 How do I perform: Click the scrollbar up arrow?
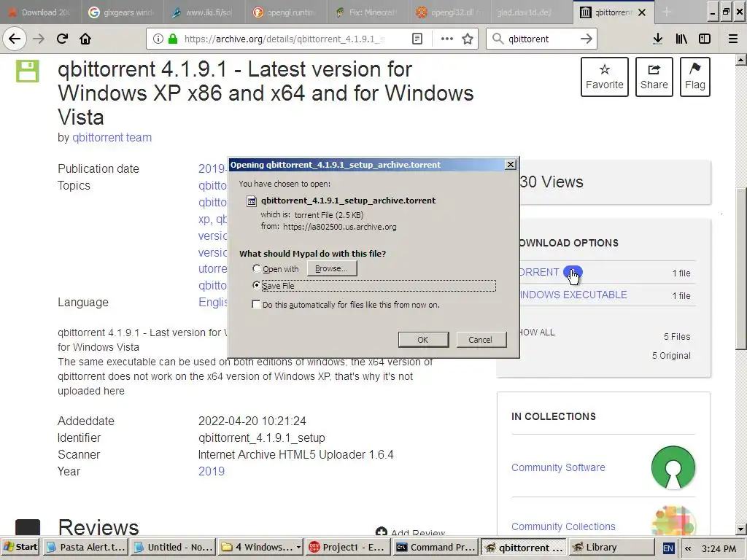741,60
